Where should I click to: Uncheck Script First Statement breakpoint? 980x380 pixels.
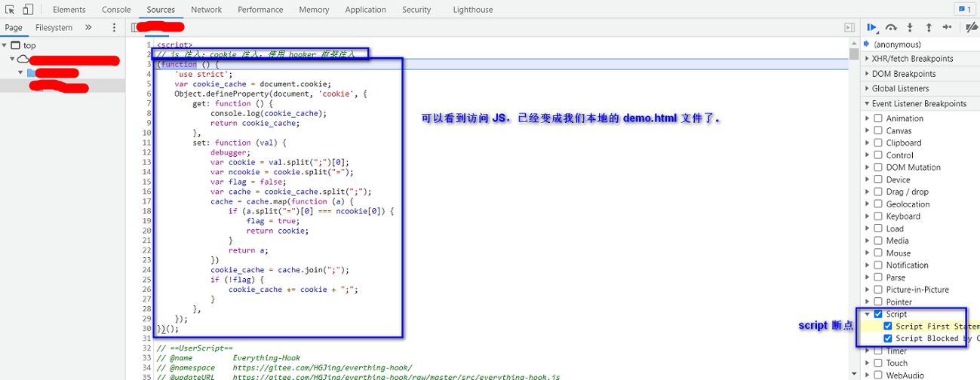(888, 326)
